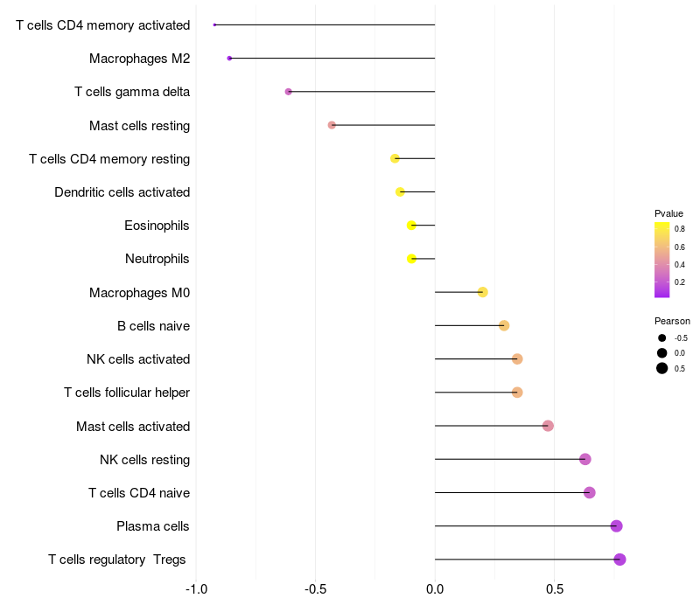Click the Pvalue gradient color bar
700x612 pixels.
pyautogui.click(x=661, y=260)
